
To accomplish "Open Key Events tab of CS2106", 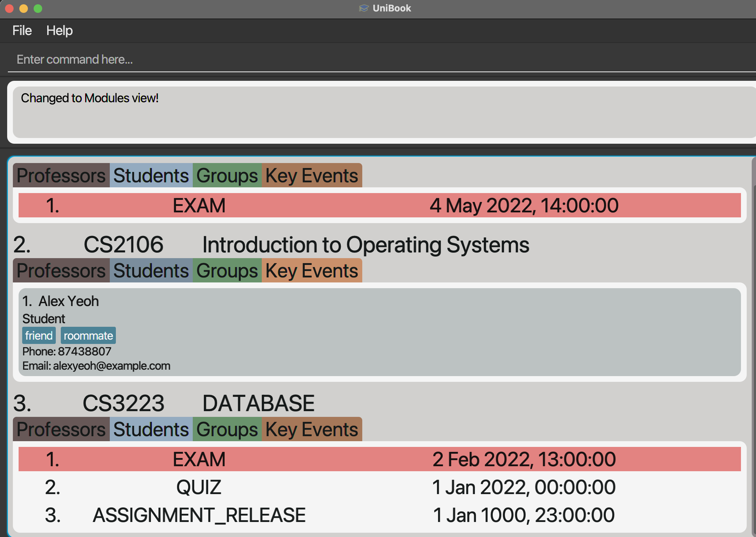I will click(311, 271).
